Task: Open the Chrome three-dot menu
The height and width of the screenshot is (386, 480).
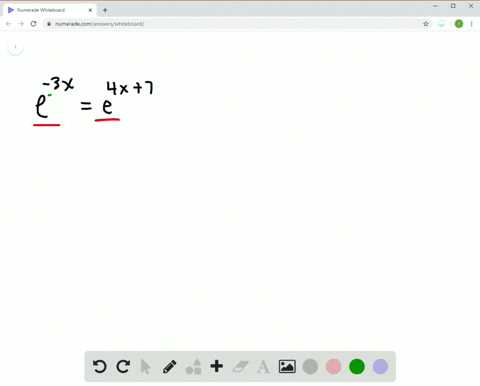Action: click(471, 24)
